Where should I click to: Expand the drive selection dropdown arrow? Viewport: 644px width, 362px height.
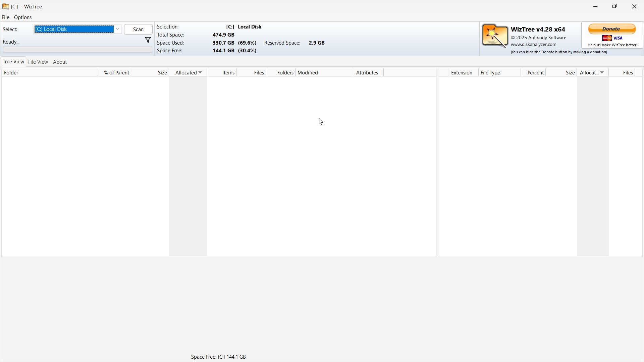[118, 29]
